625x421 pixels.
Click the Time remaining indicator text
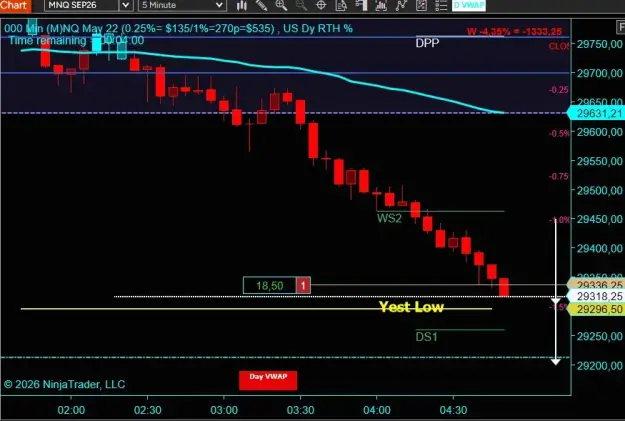[x=76, y=40]
